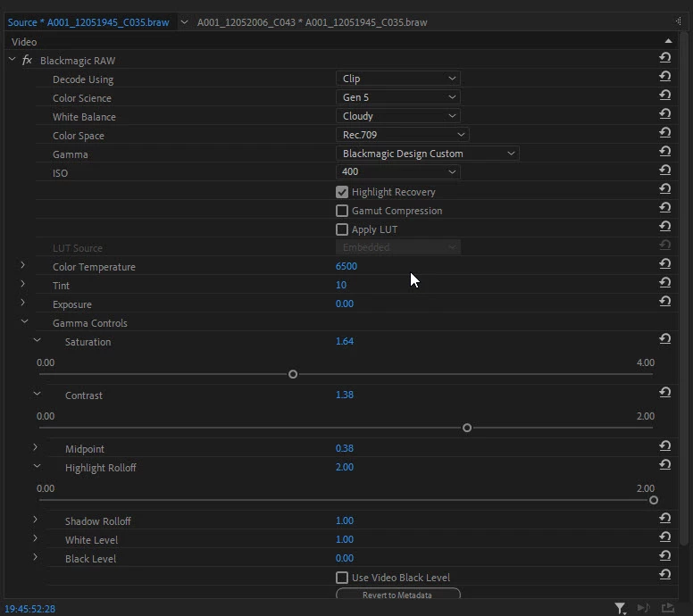Reset the White Level value
This screenshot has height=616, width=693.
click(x=664, y=537)
